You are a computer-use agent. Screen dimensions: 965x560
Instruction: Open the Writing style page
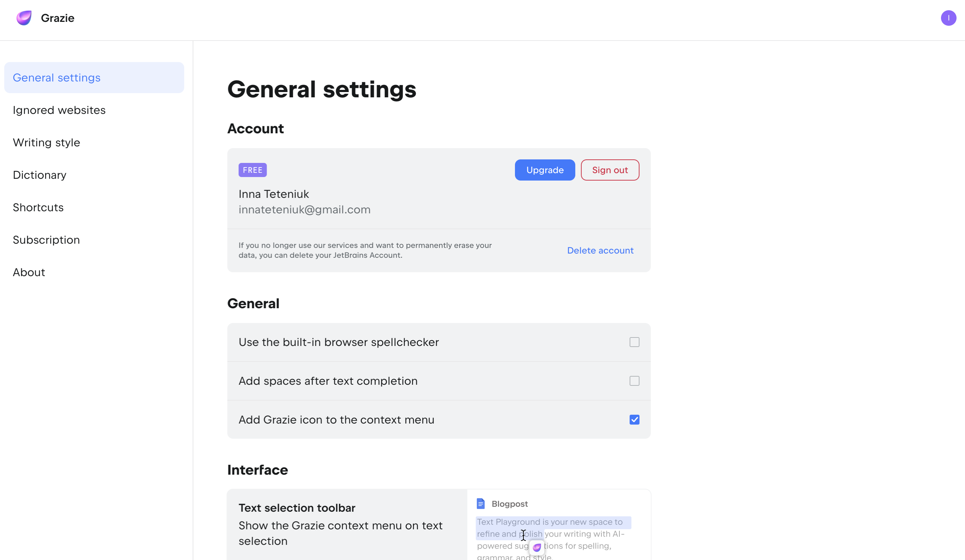coord(46,142)
